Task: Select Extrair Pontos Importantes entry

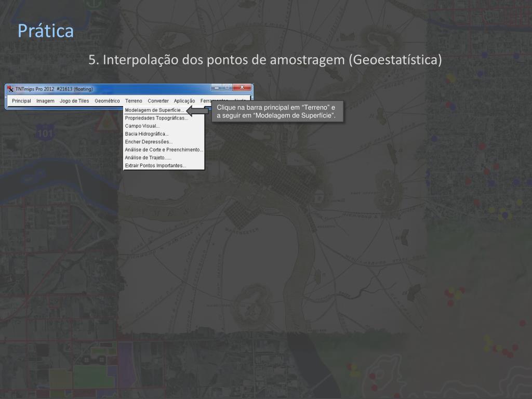Action: tap(155, 166)
